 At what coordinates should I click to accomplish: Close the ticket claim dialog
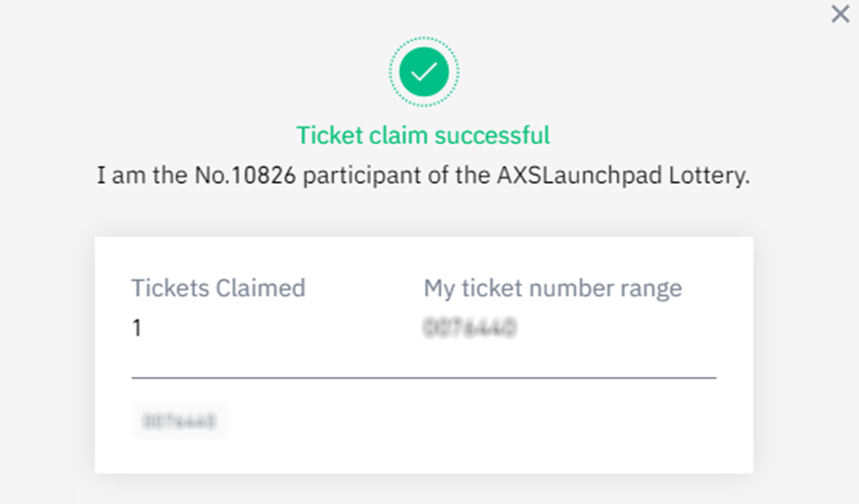839,15
